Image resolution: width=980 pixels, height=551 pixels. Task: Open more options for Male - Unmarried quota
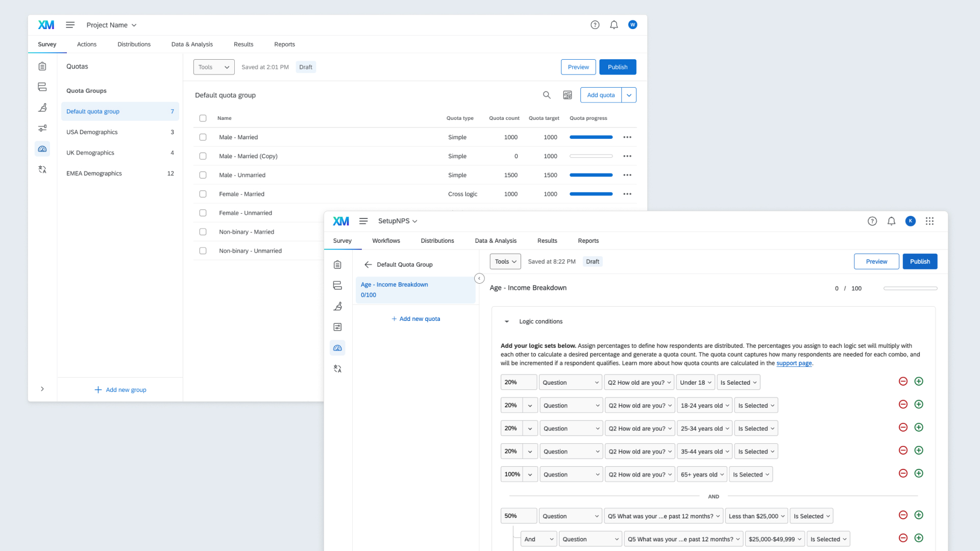tap(627, 175)
